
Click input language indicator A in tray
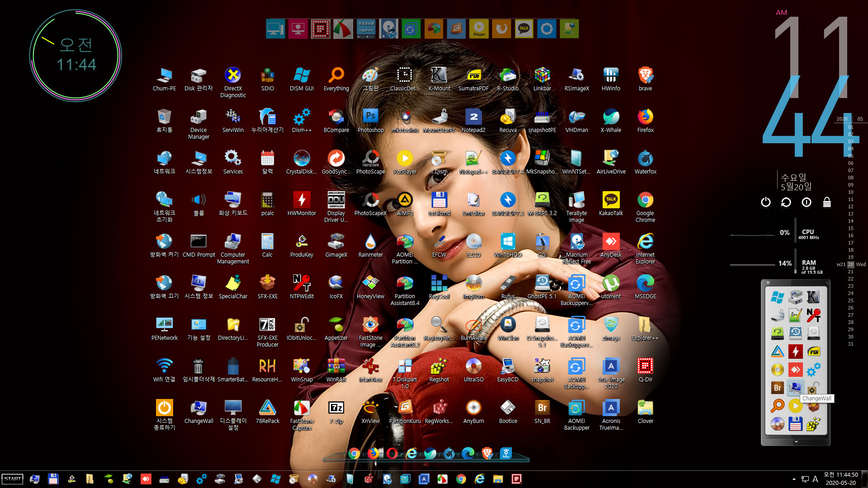pos(815,479)
